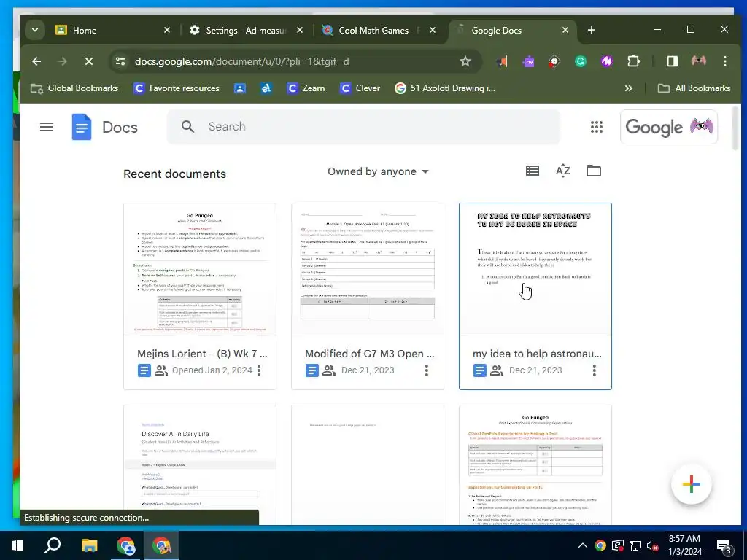Open the tab search dropdown arrow
The height and width of the screenshot is (560, 747).
35,30
